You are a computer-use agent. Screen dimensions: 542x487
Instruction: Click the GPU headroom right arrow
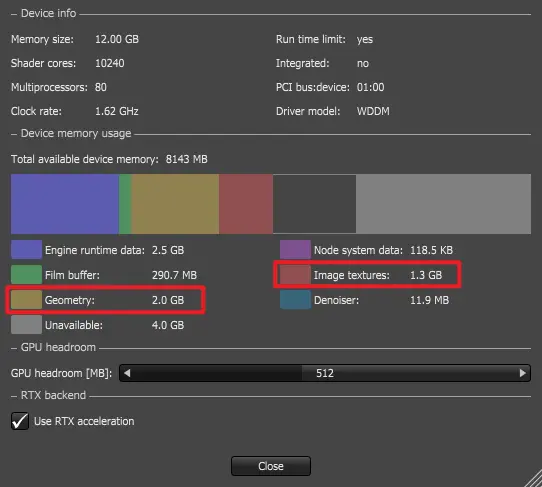click(523, 373)
